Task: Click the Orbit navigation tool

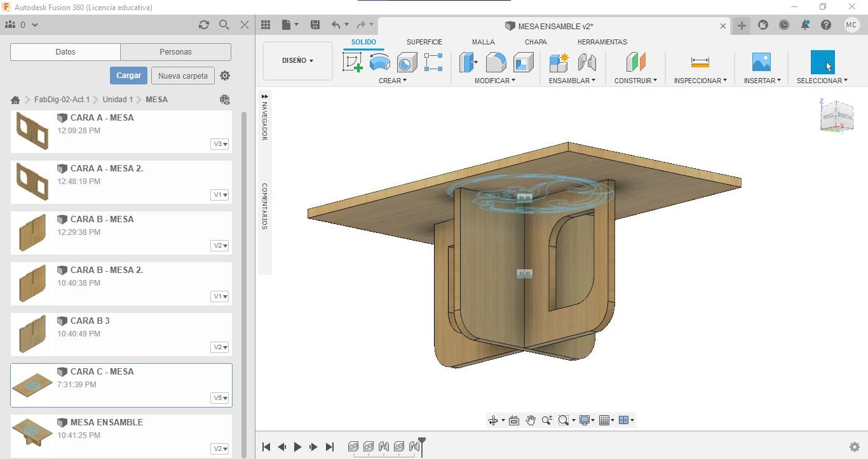Action: tap(492, 420)
